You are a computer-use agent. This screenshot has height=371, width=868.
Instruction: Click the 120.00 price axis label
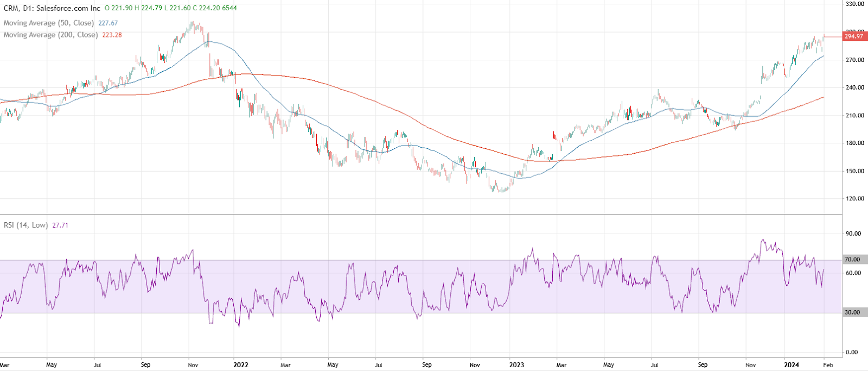854,199
